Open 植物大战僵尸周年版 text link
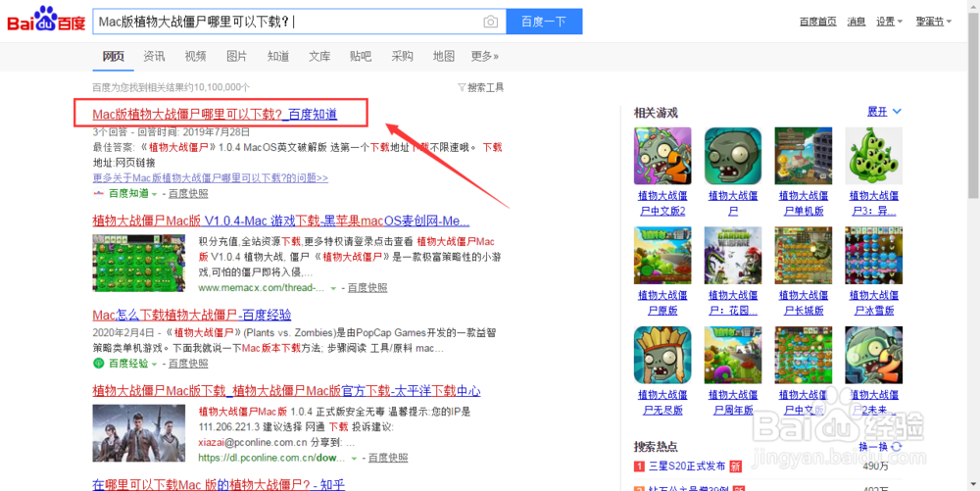Image resolution: width=980 pixels, height=491 pixels. [x=733, y=402]
